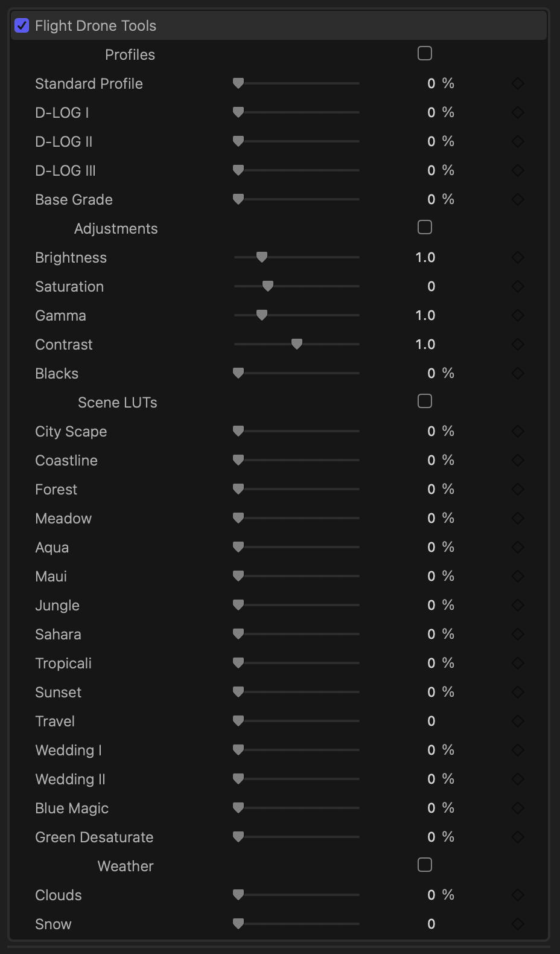
Task: Click the Snow value field
Action: pos(431,924)
